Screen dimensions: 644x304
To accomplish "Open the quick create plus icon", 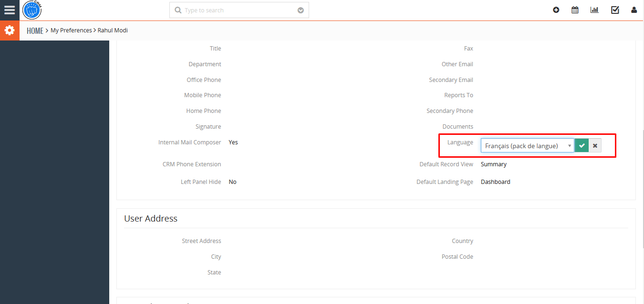I will click(x=556, y=10).
